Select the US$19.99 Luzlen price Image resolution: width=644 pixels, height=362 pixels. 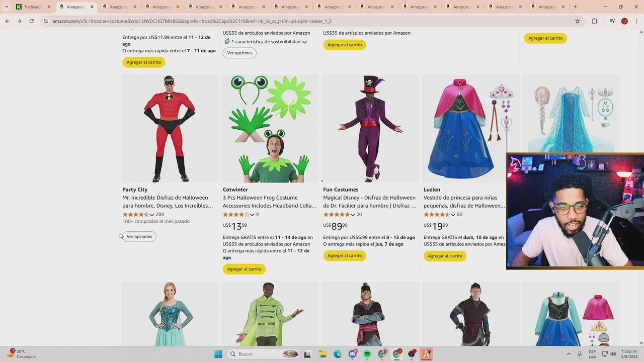tap(436, 226)
